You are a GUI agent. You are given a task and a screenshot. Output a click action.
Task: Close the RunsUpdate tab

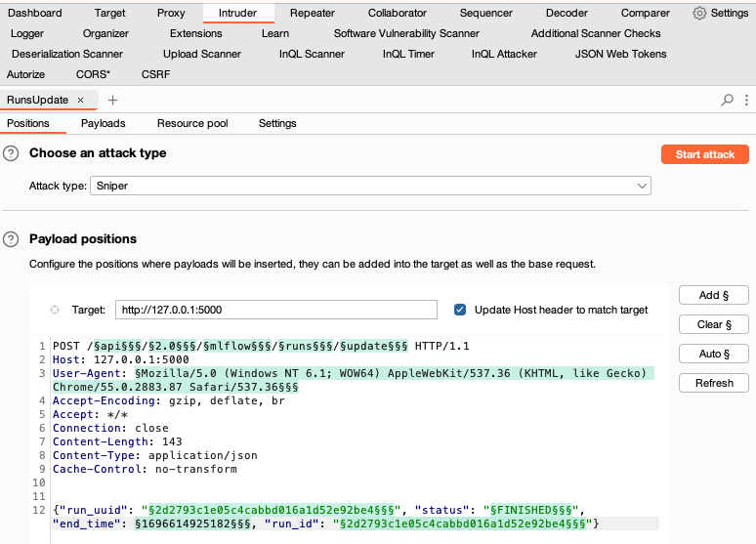(80, 100)
